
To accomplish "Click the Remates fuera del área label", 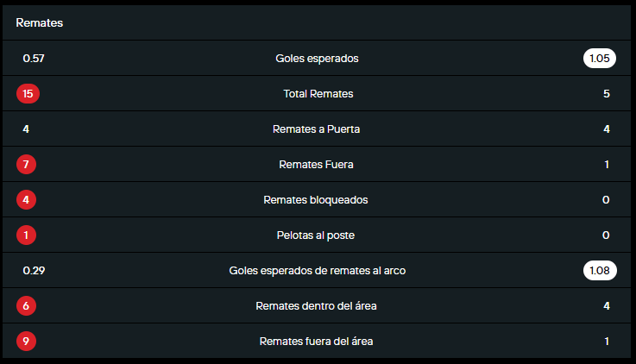I will (317, 341).
